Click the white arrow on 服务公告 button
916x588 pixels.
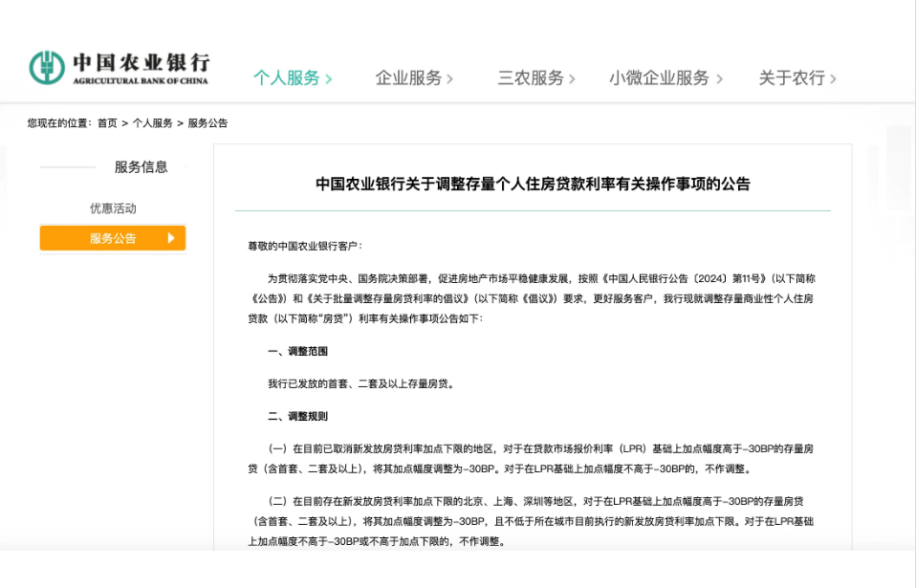pyautogui.click(x=171, y=238)
